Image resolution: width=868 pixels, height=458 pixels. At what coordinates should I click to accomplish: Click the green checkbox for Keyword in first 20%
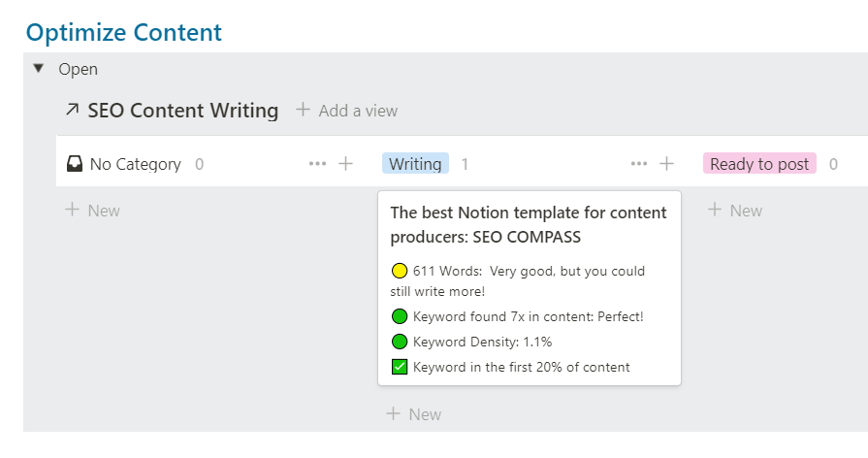[x=400, y=367]
